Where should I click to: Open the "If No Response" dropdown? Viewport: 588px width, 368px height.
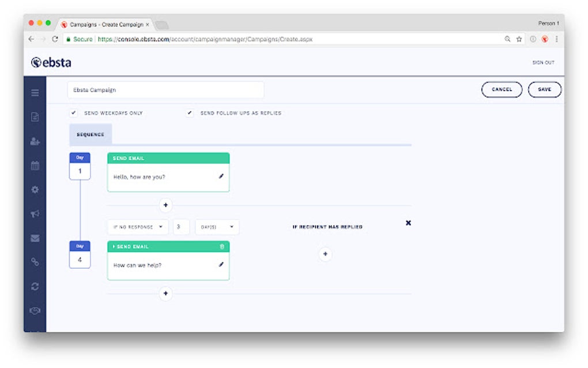point(138,227)
